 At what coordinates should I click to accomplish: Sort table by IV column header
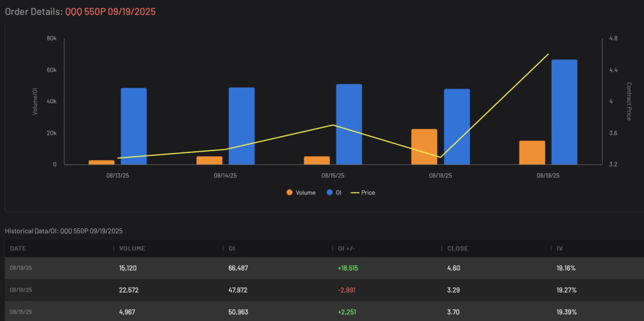point(559,249)
